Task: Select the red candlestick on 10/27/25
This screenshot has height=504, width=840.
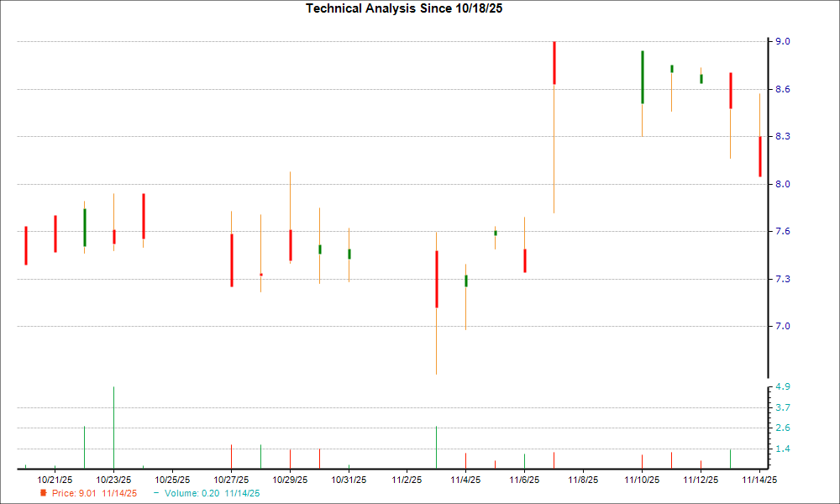Action: [x=232, y=260]
